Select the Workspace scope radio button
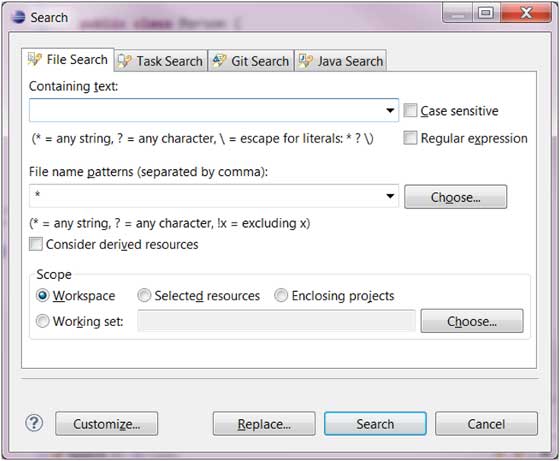560x461 pixels. tap(42, 296)
